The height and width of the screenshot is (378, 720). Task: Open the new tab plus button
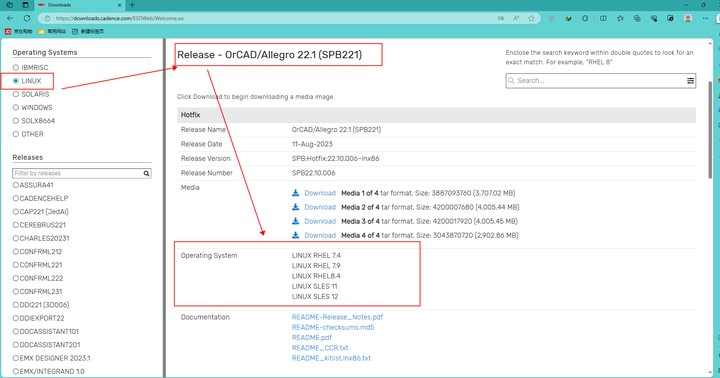(x=132, y=5)
